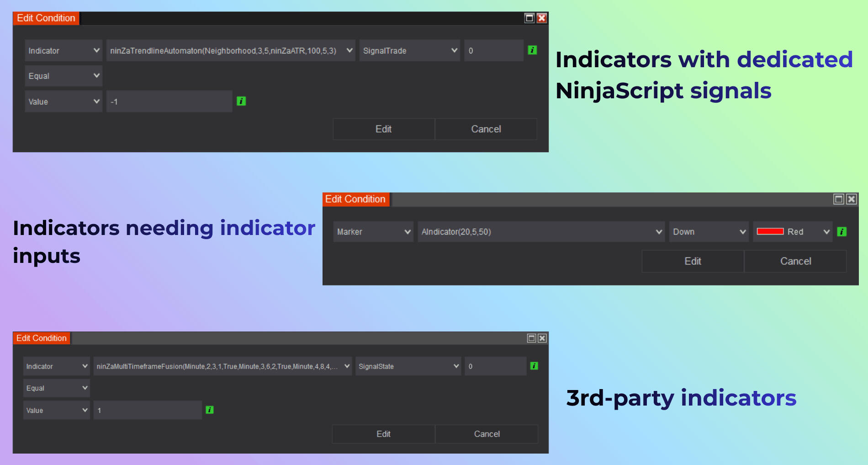Click the SignalState offset field showing 0
The image size is (868, 465).
(x=495, y=366)
